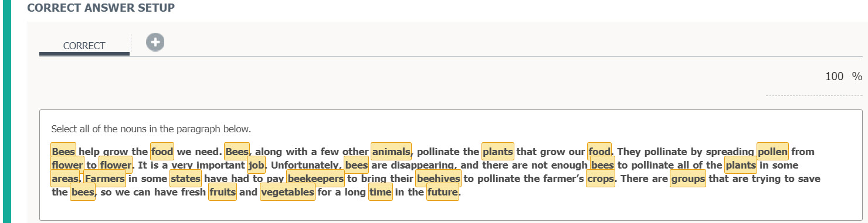This screenshot has width=868, height=223.
Task: Deselect the token "beehives"
Action: click(438, 179)
